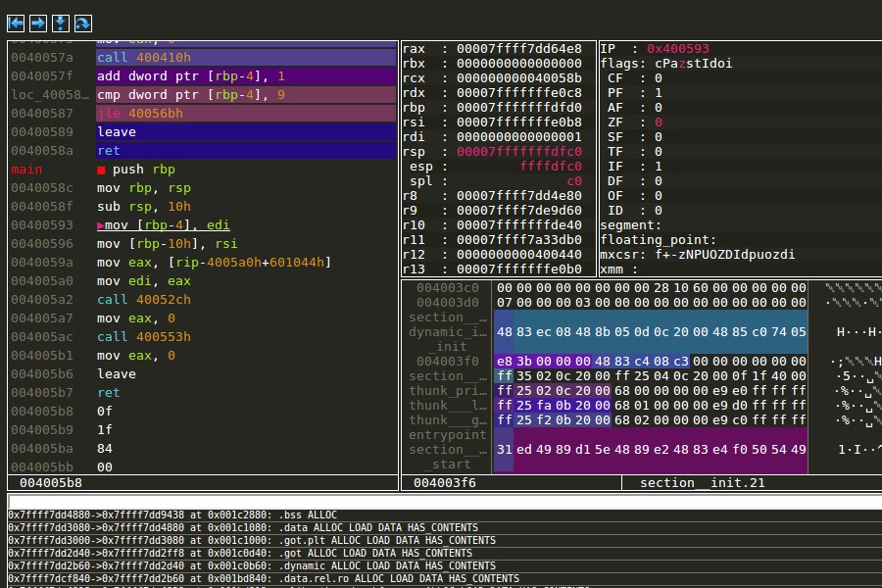Toggle the red breakpoint marker at main
This screenshot has height=588, width=882.
(101, 170)
